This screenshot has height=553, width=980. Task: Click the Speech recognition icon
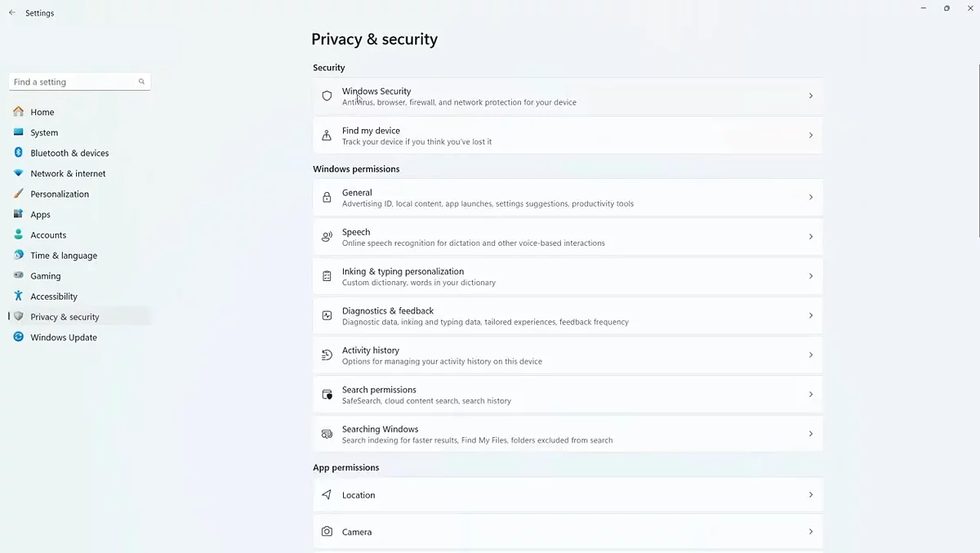pos(327,237)
